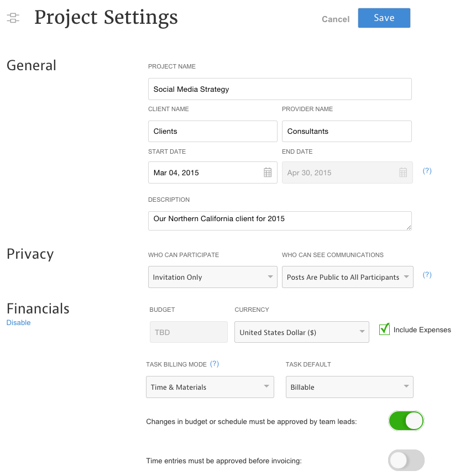The width and height of the screenshot is (455, 476).
Task: Toggle the Include Expenses checkbox
Action: (x=385, y=329)
